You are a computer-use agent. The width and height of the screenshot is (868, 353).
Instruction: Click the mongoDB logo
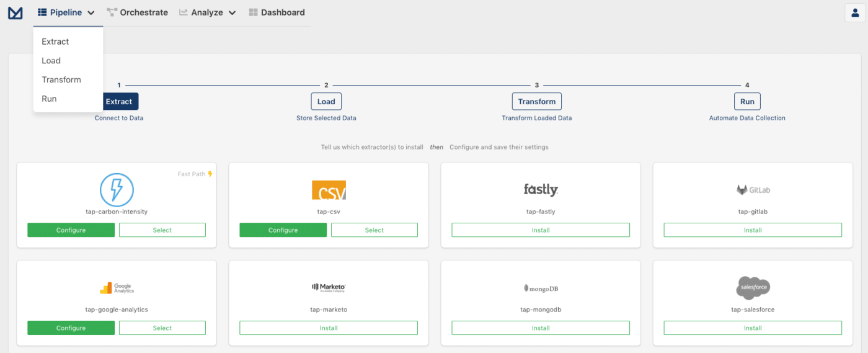click(x=541, y=288)
